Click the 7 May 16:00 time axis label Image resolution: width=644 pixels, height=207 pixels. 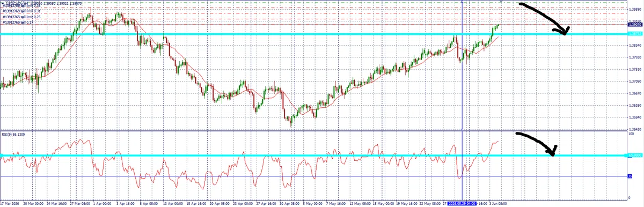coord(335,204)
